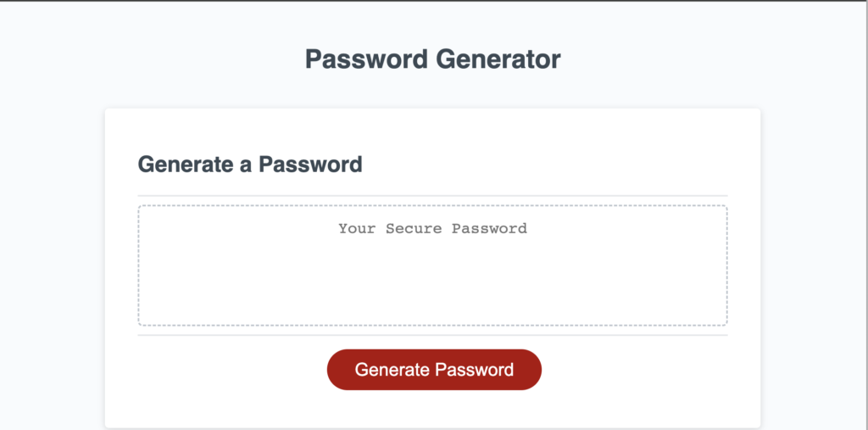Screen dimensions: 868x430
Task: Click the dark strip at the page top
Action: click(434, 1)
